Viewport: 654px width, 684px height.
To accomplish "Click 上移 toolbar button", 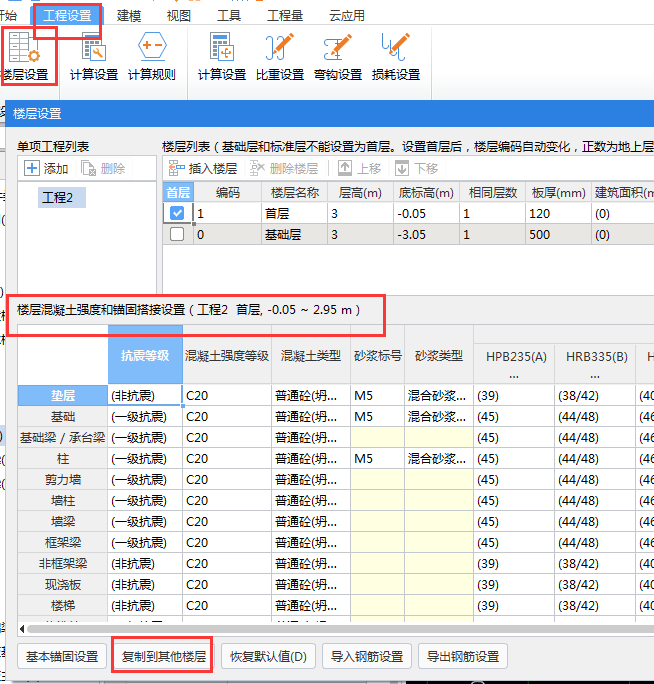I will coord(360,168).
